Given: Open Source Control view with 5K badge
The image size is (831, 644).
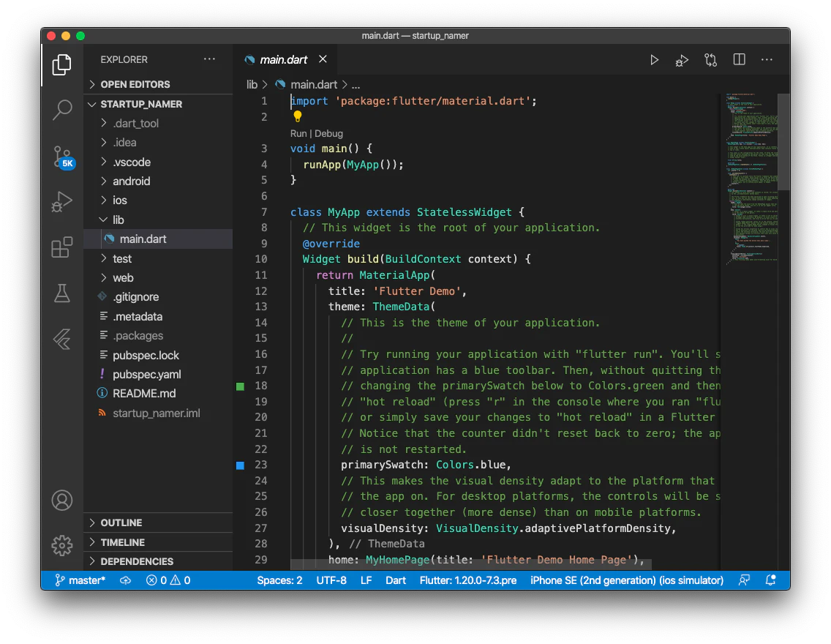Looking at the screenshot, I should (62, 157).
